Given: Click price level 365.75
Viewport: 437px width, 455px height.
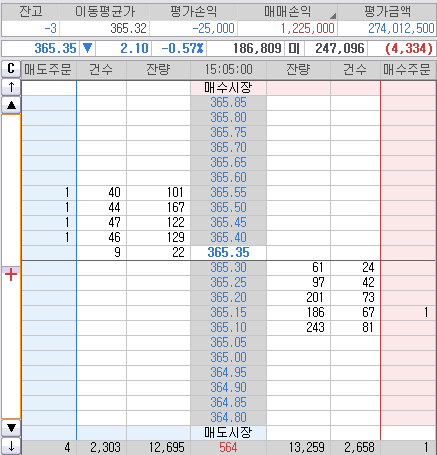Looking at the screenshot, I should [228, 133].
